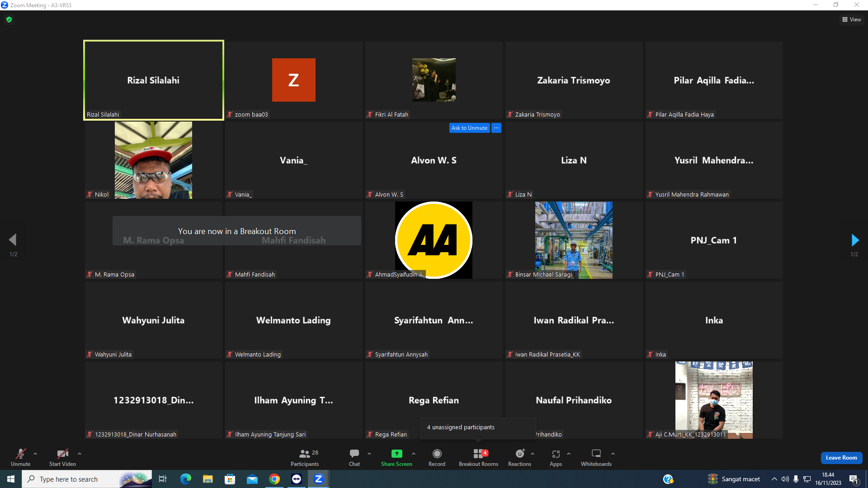Click Ask to Unmute for Alvon W. S
Screen dimensions: 868x488
[469, 128]
